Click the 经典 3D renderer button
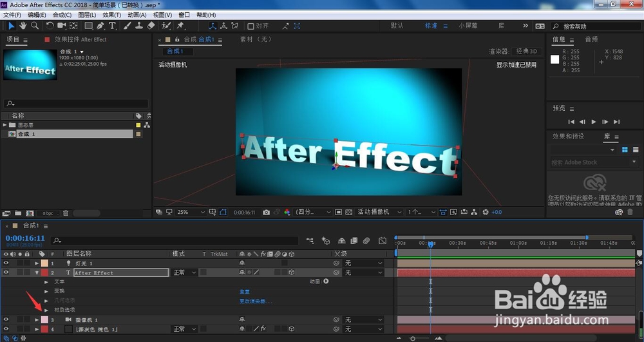Screen dimensions: 644x342 coord(527,52)
